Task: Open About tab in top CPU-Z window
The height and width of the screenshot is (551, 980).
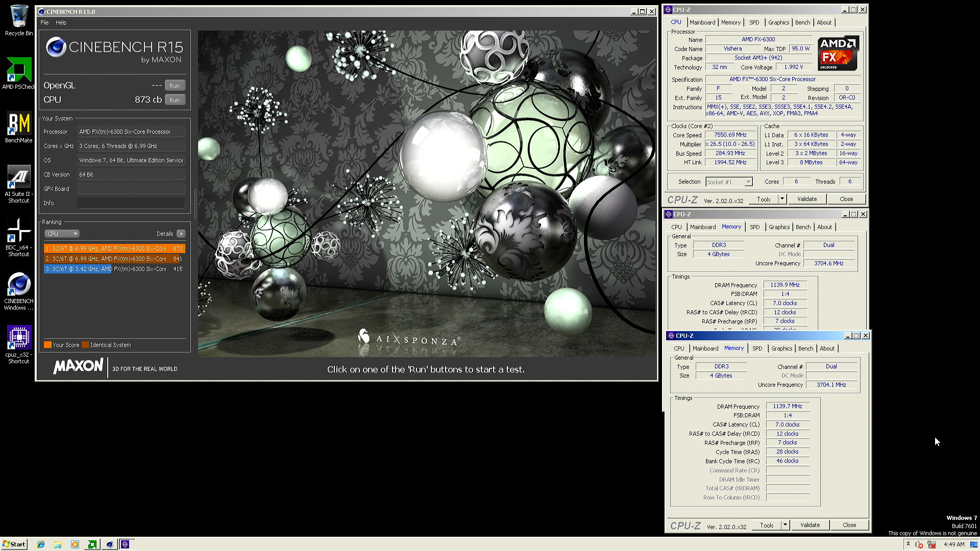Action: (x=824, y=22)
